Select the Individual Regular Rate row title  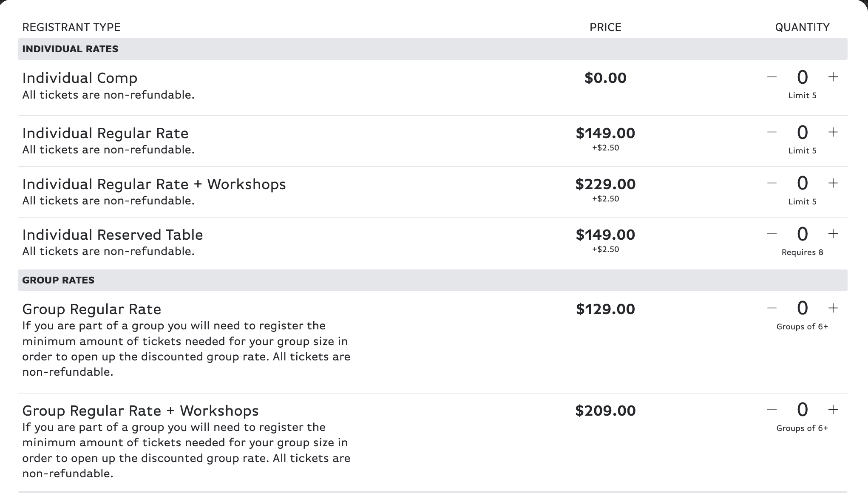coord(105,133)
